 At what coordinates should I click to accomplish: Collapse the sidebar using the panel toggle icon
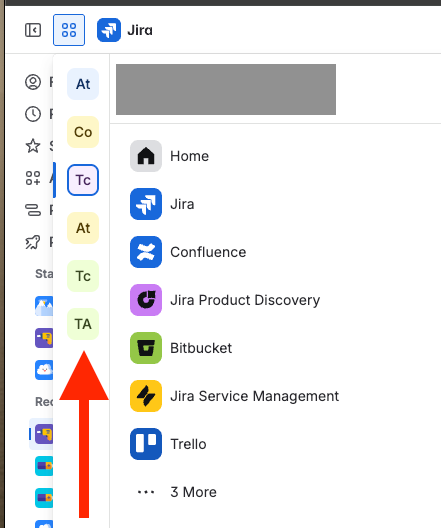pos(33,30)
